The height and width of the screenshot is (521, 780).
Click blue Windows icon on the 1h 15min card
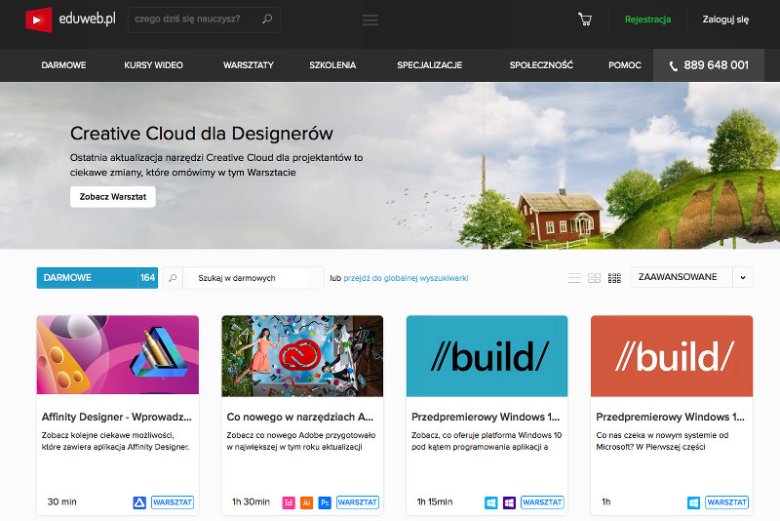(490, 503)
